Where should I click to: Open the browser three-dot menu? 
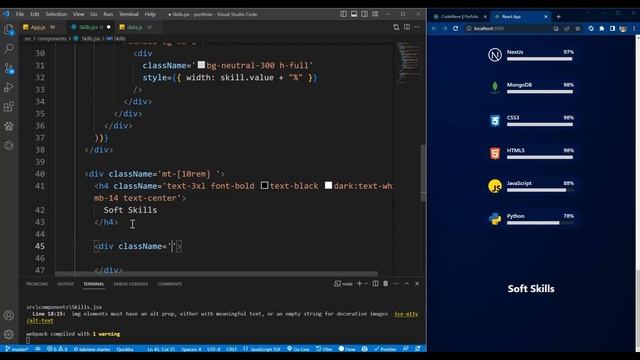[x=634, y=29]
